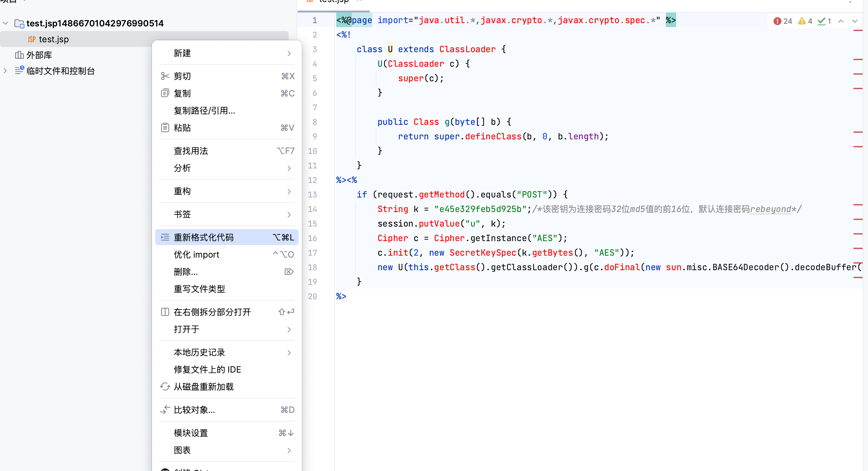Choose 模块设置 menu entry
The height and width of the screenshot is (471, 868).
227,433
